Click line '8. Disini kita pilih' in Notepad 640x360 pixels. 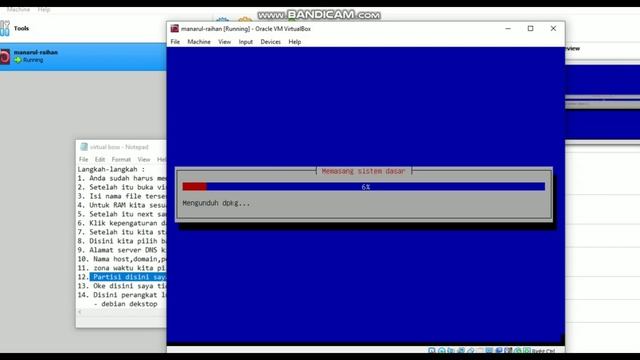point(122,241)
